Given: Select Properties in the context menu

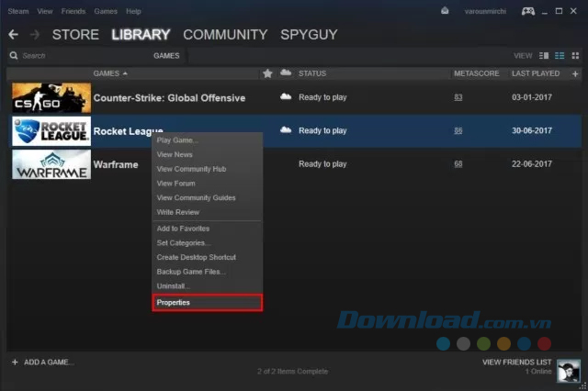Looking at the screenshot, I should click(x=208, y=302).
